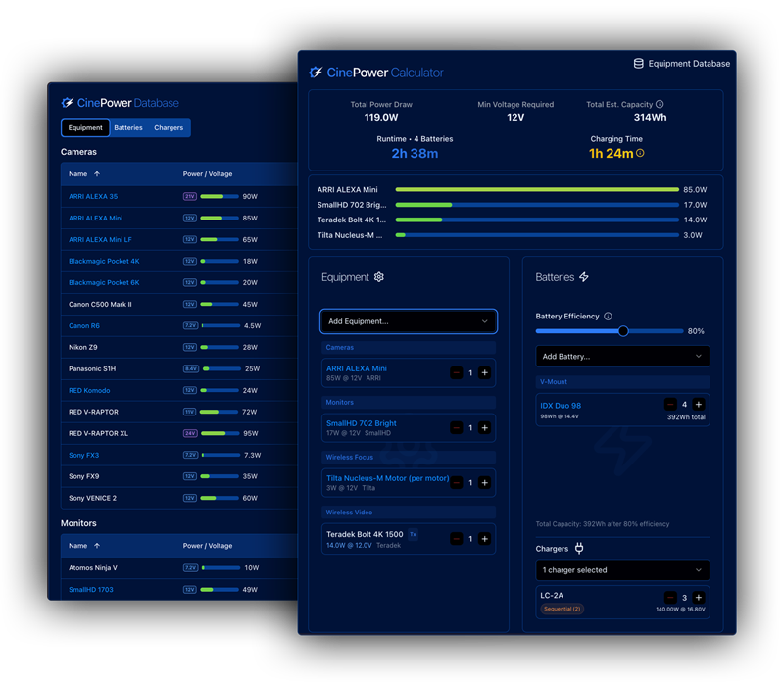Viewport: 784px width, 684px height.
Task: Open the '1 charger selected' dropdown
Action: pyautogui.click(x=622, y=569)
